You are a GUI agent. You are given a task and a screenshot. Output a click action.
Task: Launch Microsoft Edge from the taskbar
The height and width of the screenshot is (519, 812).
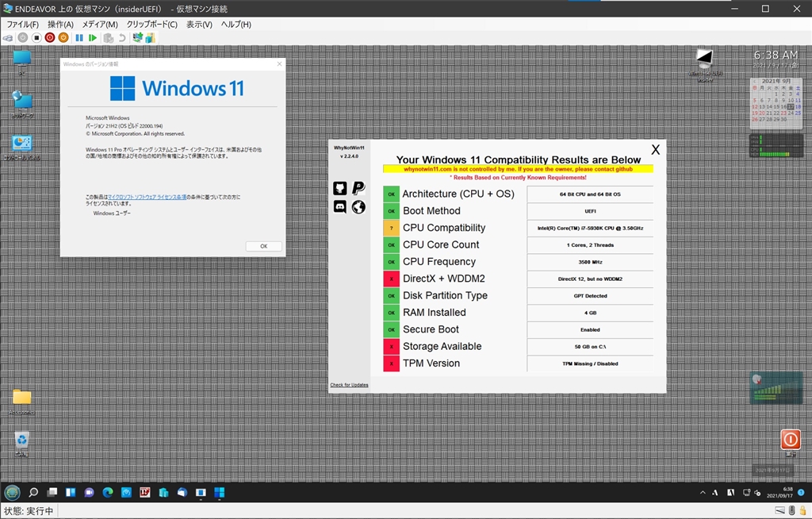[x=108, y=493]
